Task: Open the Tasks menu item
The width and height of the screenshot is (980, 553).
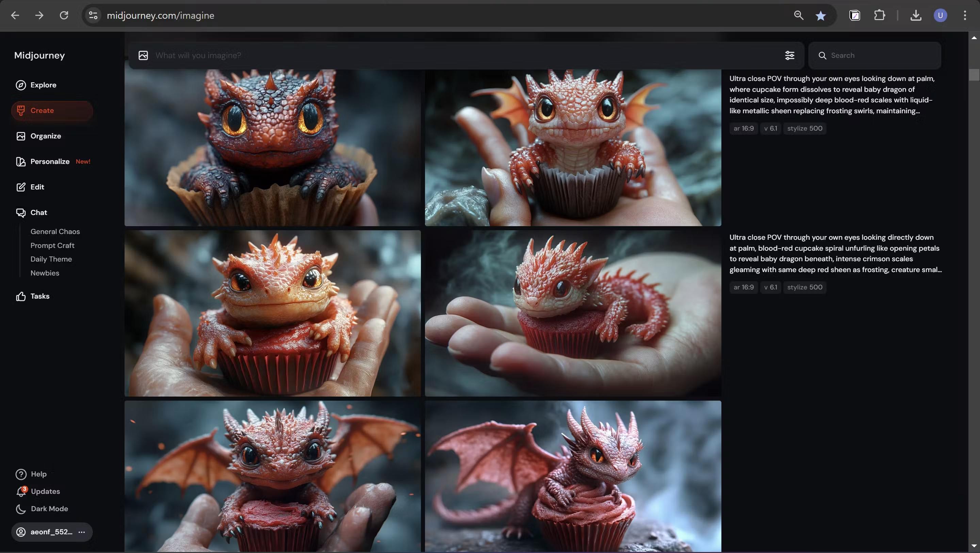Action: (x=39, y=296)
